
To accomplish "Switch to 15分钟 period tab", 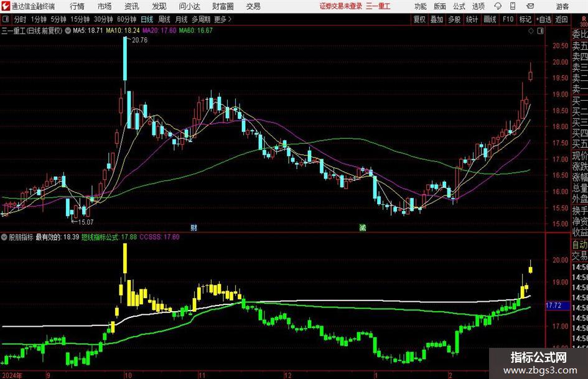I will 80,19.
